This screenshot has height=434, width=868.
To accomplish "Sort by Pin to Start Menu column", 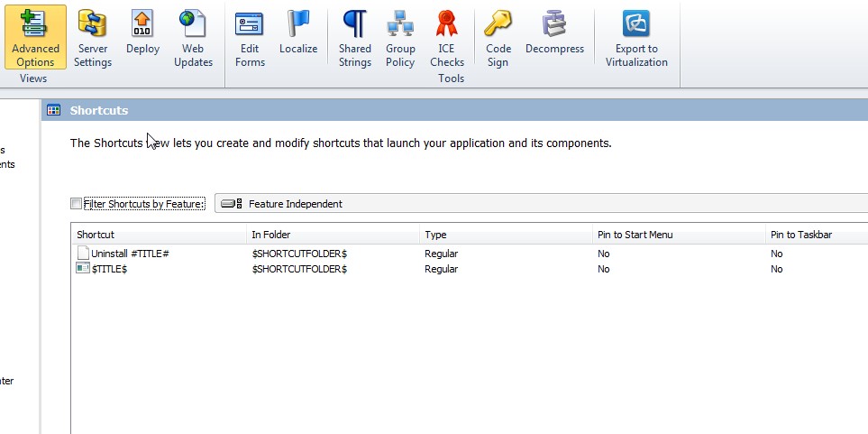I will pos(680,235).
